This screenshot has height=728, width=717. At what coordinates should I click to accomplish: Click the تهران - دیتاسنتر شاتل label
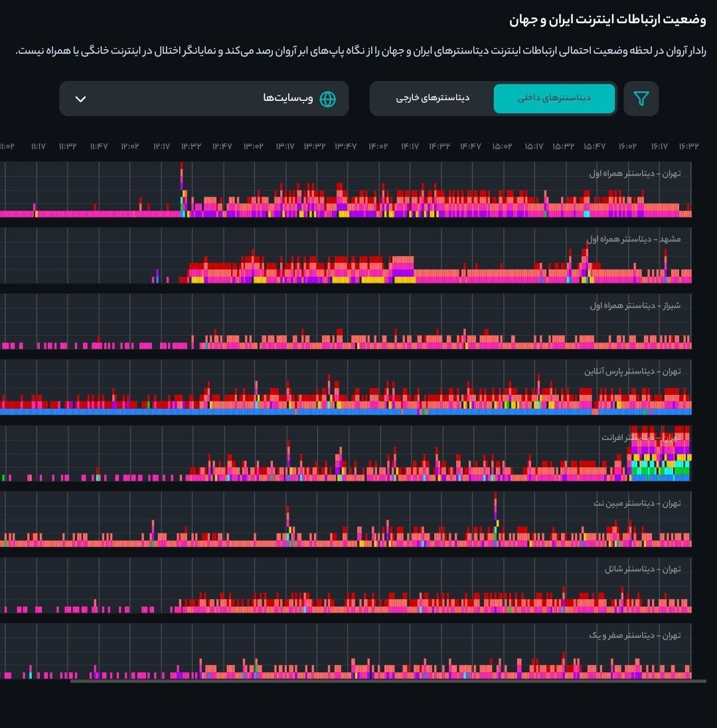642,569
